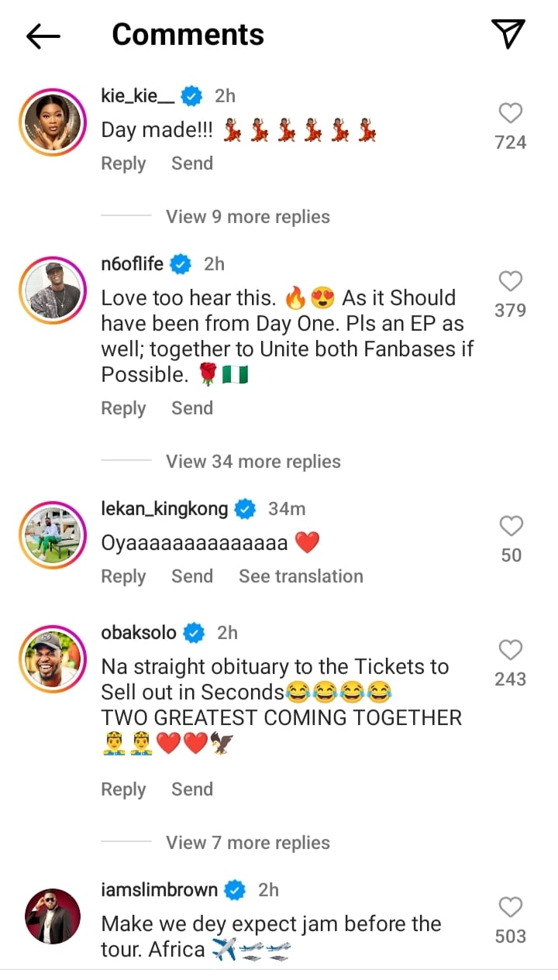
Task: Tap heart icon on obaksolo's comment
Action: [510, 650]
